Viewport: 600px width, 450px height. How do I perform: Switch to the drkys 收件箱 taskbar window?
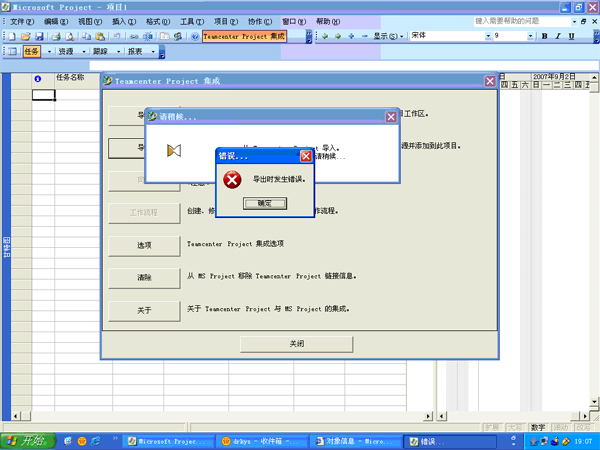[x=262, y=442]
